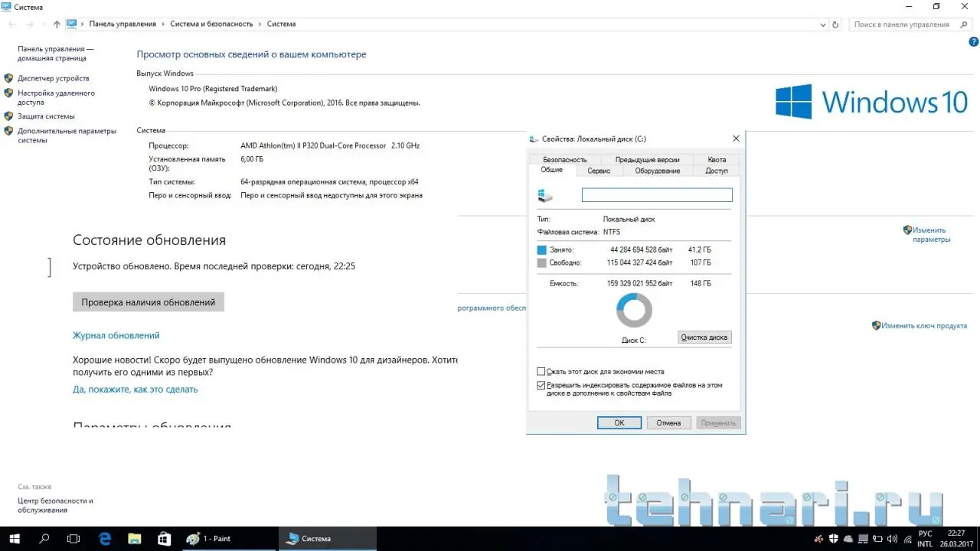Screen dimensions: 980x551
Task: Click the forward arrow in the System window
Action: [29, 24]
